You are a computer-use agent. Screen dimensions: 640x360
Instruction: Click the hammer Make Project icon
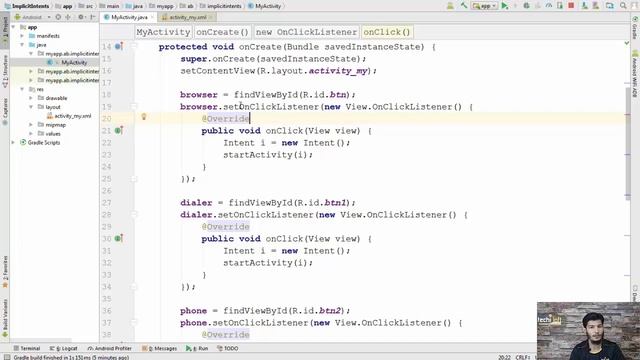click(464, 6)
